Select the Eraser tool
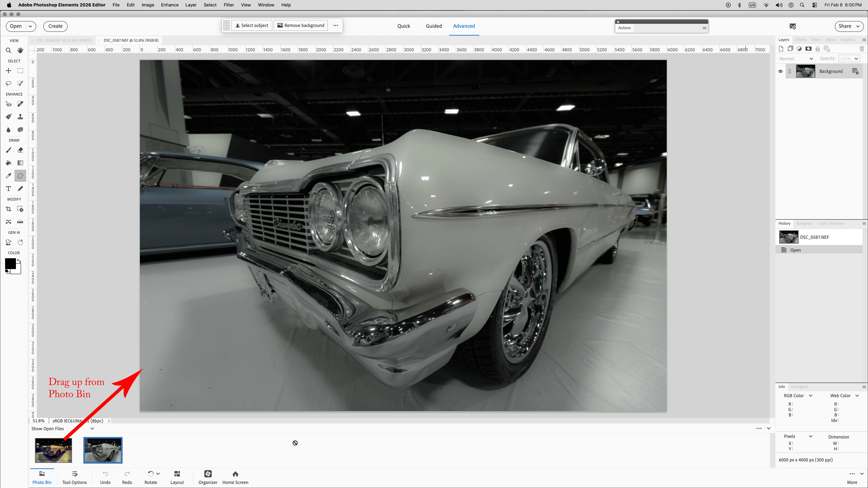The image size is (868, 488). pyautogui.click(x=20, y=150)
